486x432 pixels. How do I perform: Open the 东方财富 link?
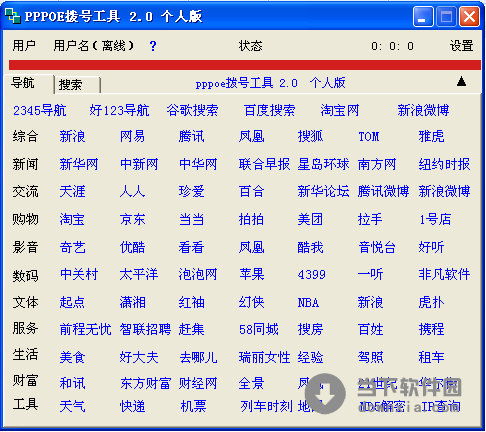pos(145,384)
